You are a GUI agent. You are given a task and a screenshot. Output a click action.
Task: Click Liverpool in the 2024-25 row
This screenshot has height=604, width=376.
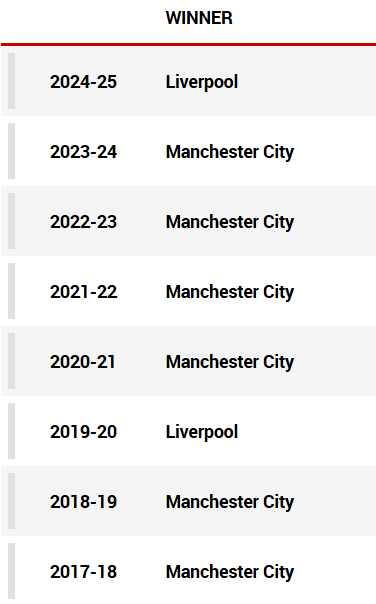(202, 82)
